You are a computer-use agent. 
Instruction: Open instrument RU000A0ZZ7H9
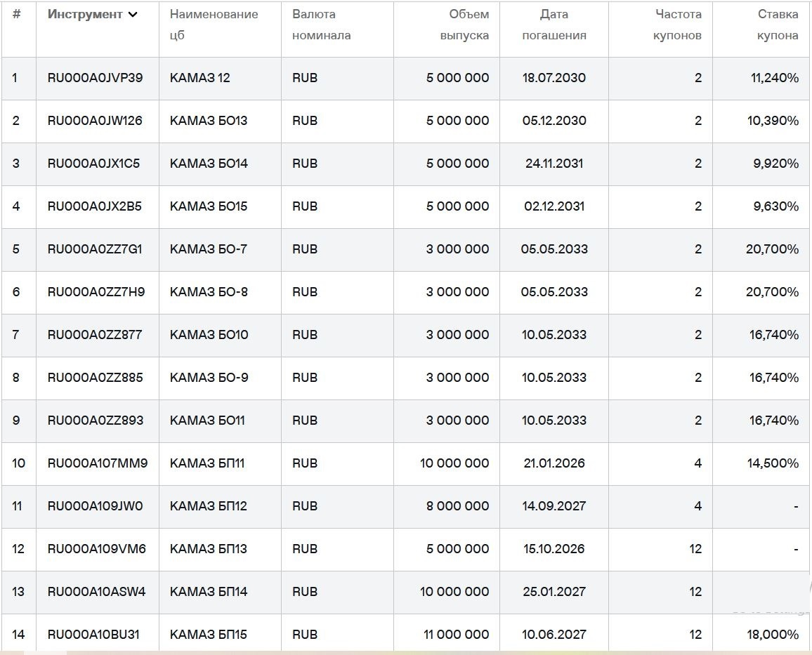tap(96, 292)
